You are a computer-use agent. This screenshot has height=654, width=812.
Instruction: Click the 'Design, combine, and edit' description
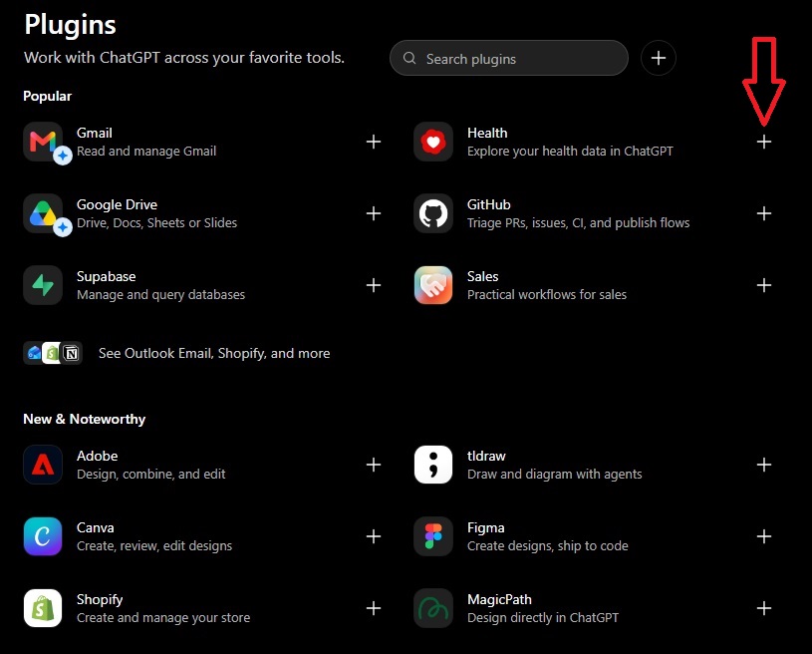point(151,474)
